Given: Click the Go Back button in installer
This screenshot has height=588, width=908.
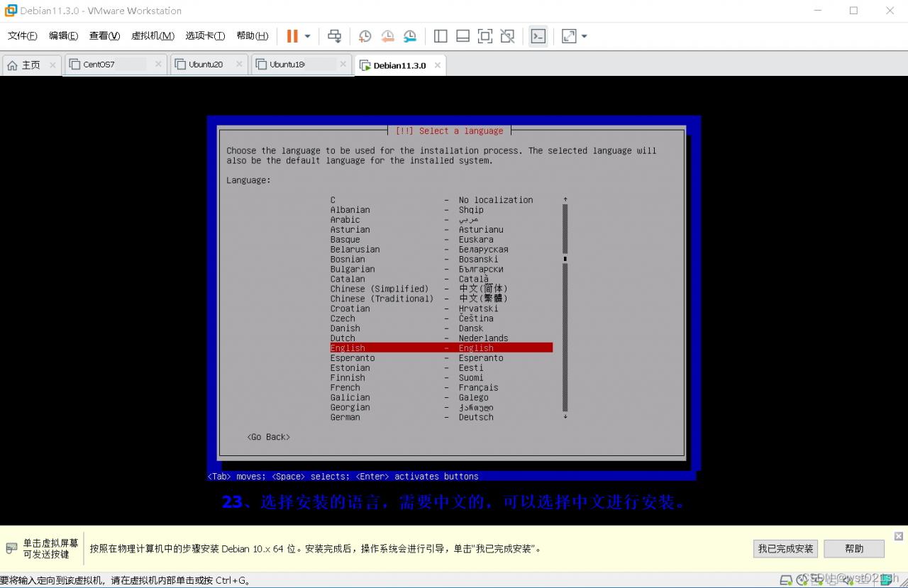Looking at the screenshot, I should [x=269, y=437].
